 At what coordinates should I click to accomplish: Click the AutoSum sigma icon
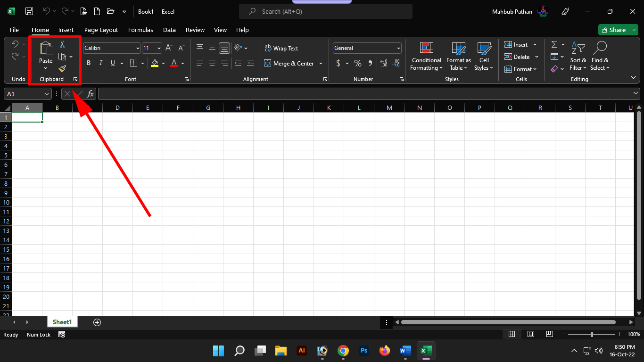coord(554,45)
